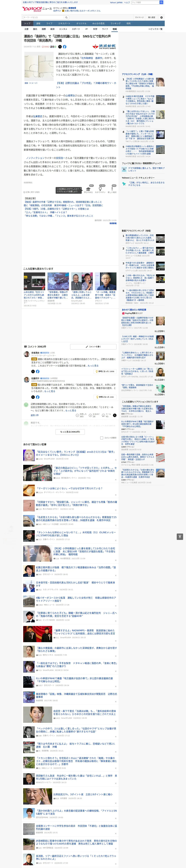Click うーん reaction with 45 count

(x=107, y=415)
